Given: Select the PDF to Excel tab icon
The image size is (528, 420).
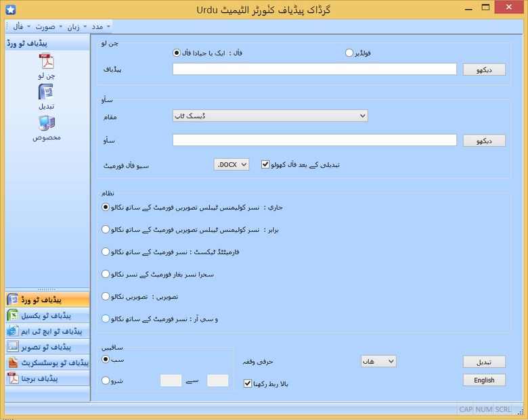Looking at the screenshot, I should point(13,315).
